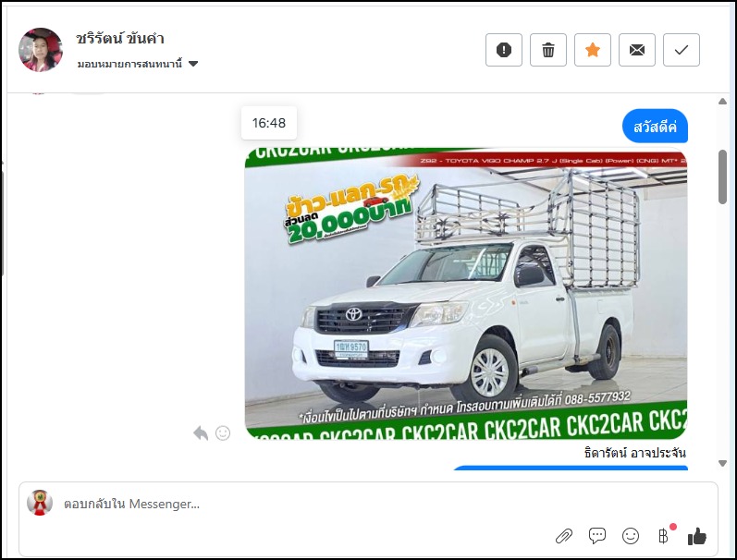Open the assign conversation dropdown

pos(137,64)
